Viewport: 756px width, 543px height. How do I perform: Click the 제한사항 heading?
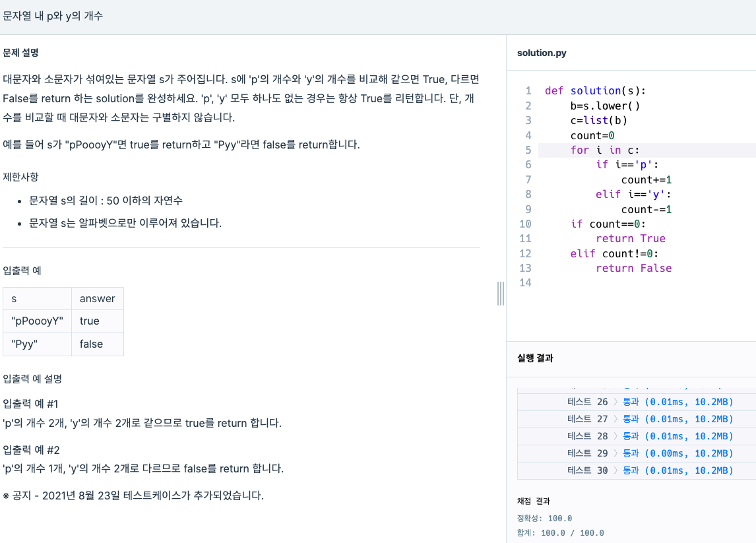[20, 177]
